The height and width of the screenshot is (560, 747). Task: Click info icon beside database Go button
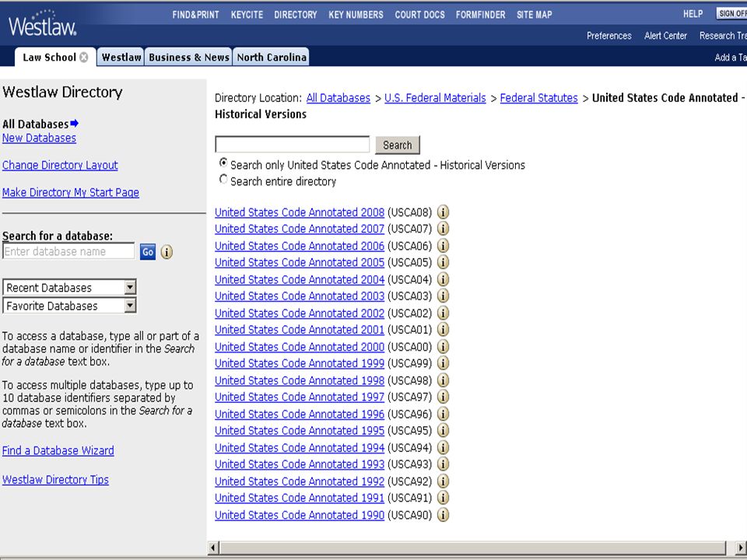coord(167,252)
